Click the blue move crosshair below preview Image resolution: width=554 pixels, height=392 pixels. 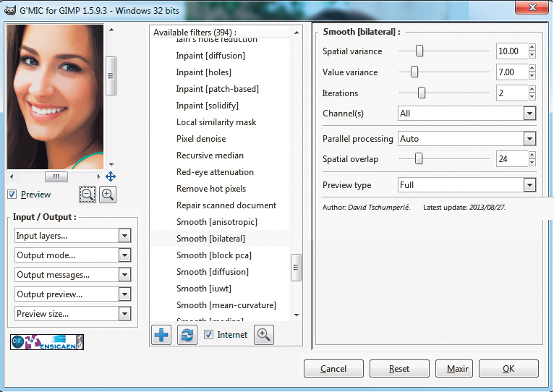(111, 176)
